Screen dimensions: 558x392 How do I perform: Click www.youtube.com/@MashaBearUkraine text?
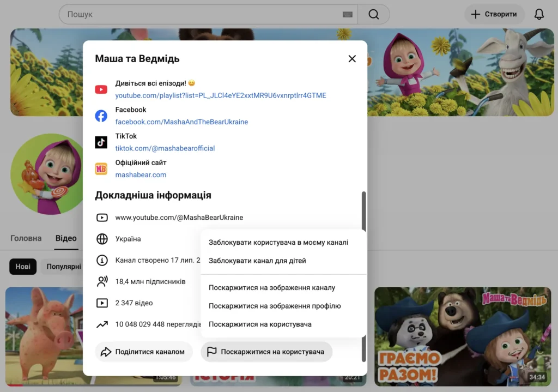pyautogui.click(x=179, y=218)
